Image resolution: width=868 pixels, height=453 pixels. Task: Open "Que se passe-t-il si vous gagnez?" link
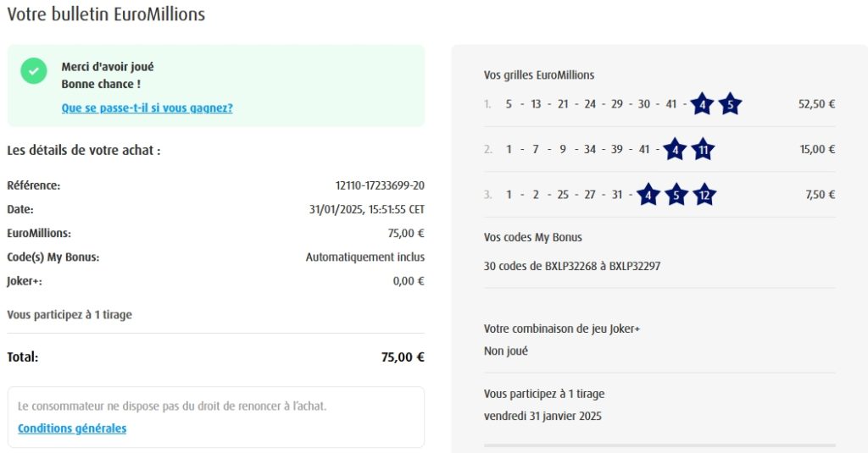pyautogui.click(x=147, y=108)
